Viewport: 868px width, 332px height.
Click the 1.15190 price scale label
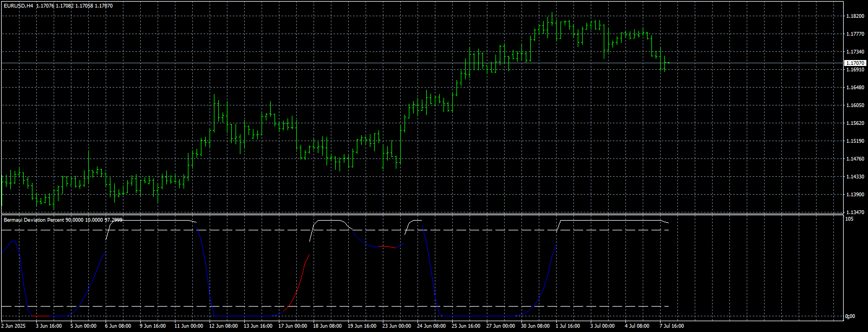[x=855, y=141]
